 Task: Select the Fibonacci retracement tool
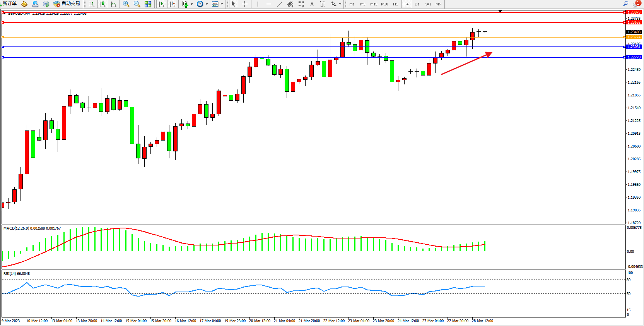coord(301,4)
